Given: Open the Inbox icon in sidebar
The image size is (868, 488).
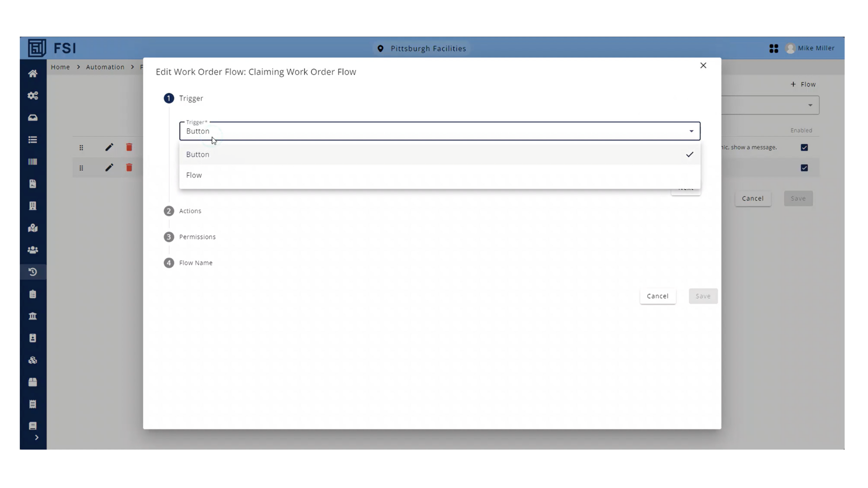Looking at the screenshot, I should tap(33, 117).
